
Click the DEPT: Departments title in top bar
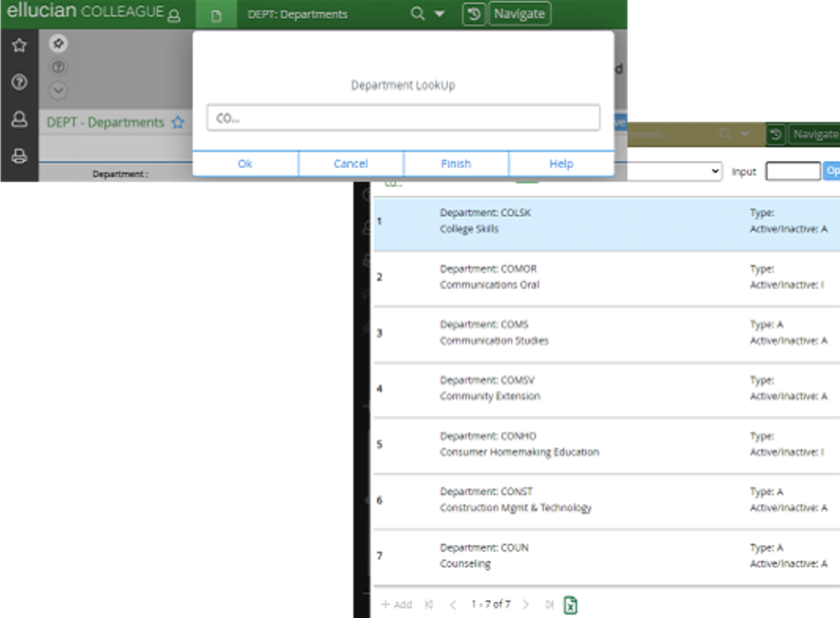click(x=298, y=14)
